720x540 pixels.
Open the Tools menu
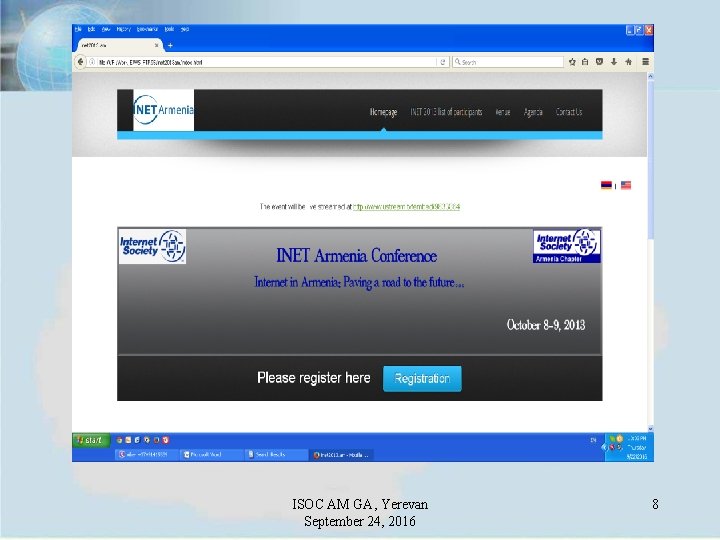click(169, 29)
